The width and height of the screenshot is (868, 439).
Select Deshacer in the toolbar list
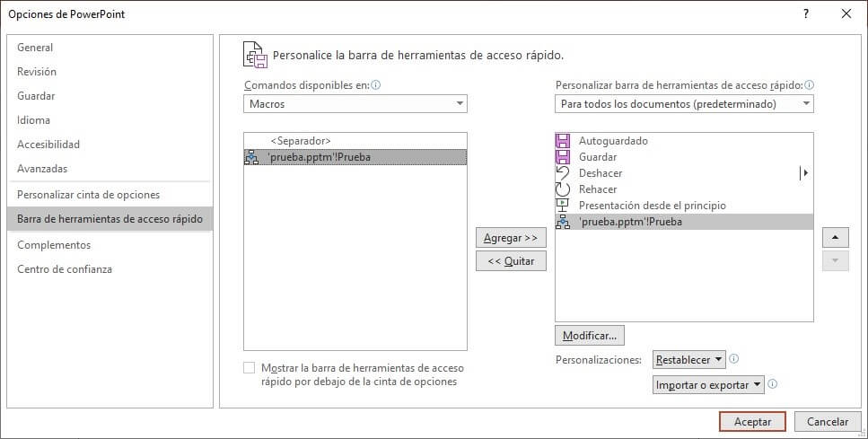pos(684,172)
